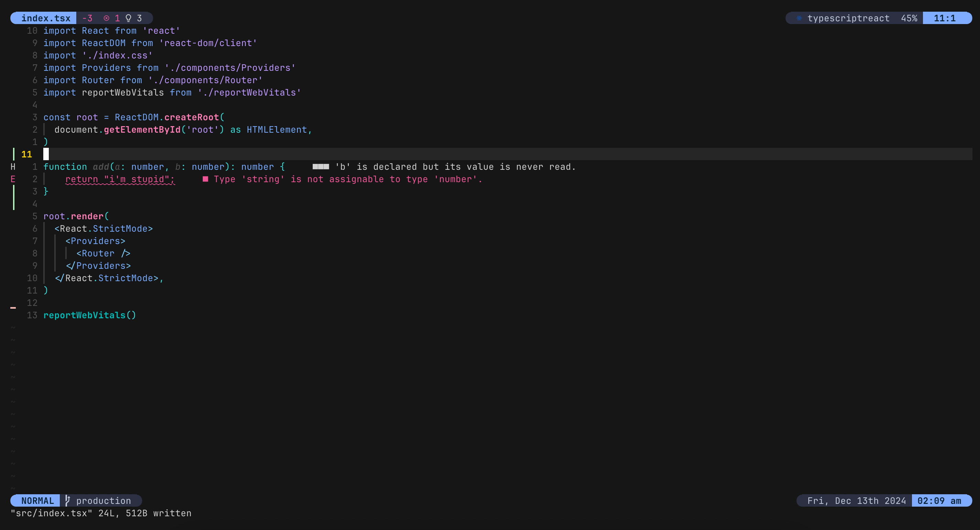Place cursor on reportWebVitals() call

89,316
